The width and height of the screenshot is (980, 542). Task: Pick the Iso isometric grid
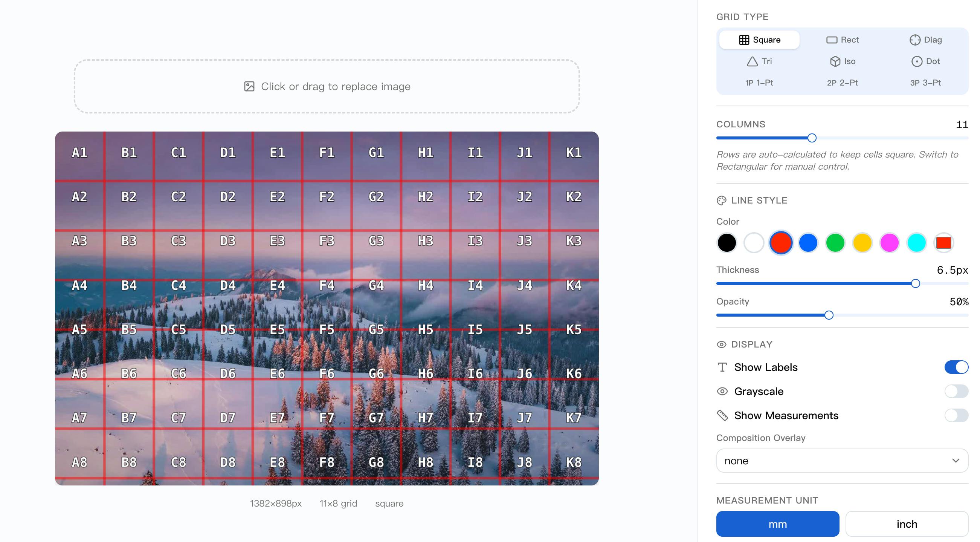pyautogui.click(x=842, y=61)
